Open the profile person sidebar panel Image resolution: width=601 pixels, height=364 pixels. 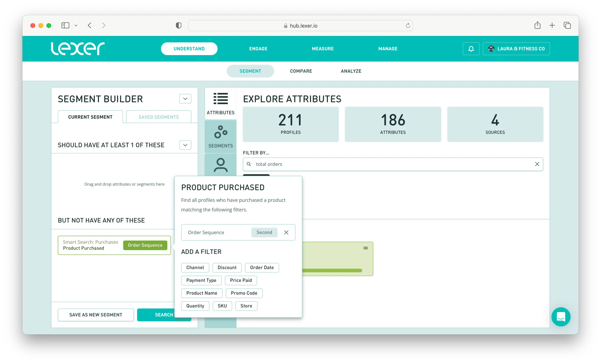coord(221,165)
